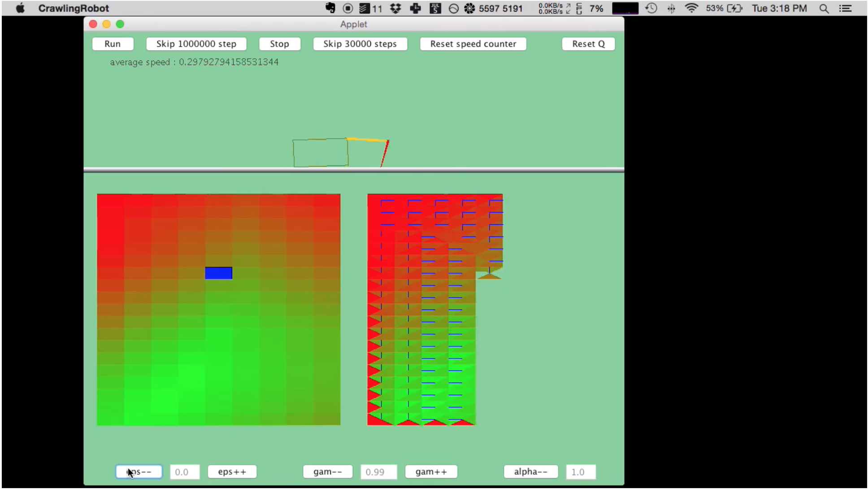Click the Spotlight search magnifier icon
The image size is (868, 489).
(x=824, y=8)
